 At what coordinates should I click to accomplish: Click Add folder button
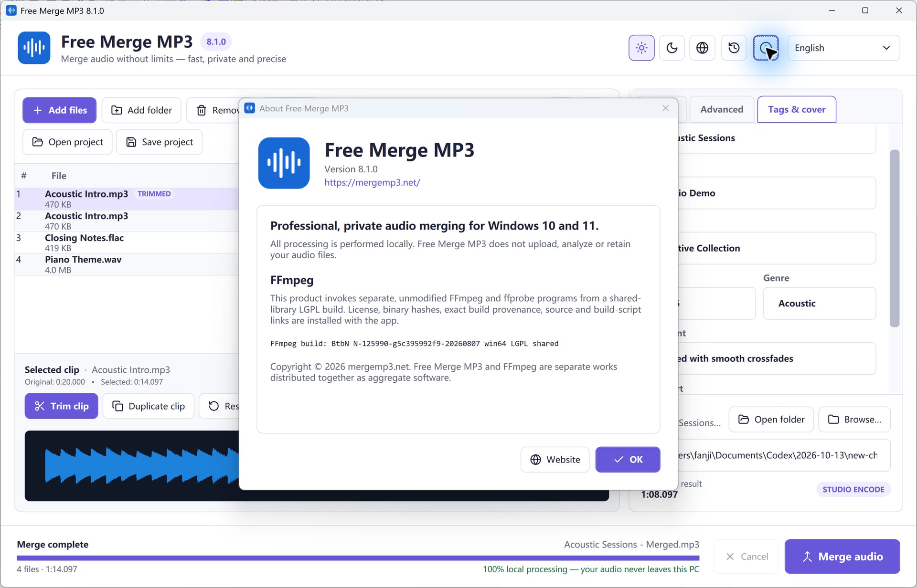[x=141, y=110]
